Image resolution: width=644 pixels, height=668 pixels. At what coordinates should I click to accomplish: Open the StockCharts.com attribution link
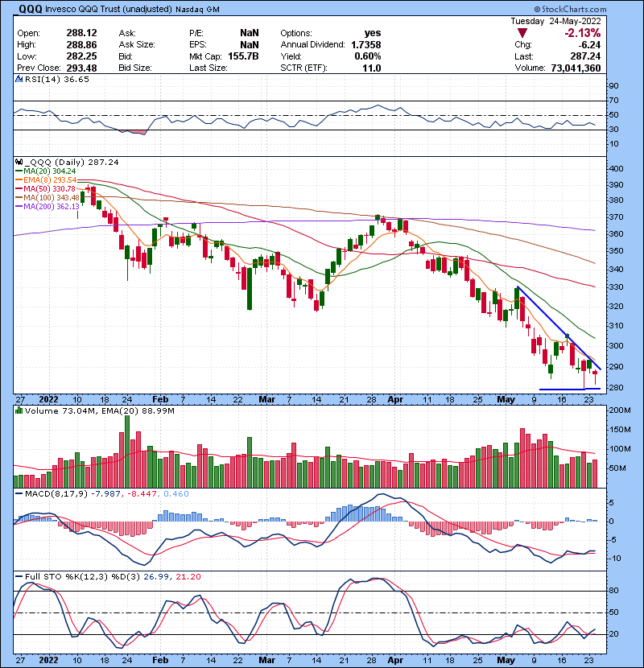point(569,9)
